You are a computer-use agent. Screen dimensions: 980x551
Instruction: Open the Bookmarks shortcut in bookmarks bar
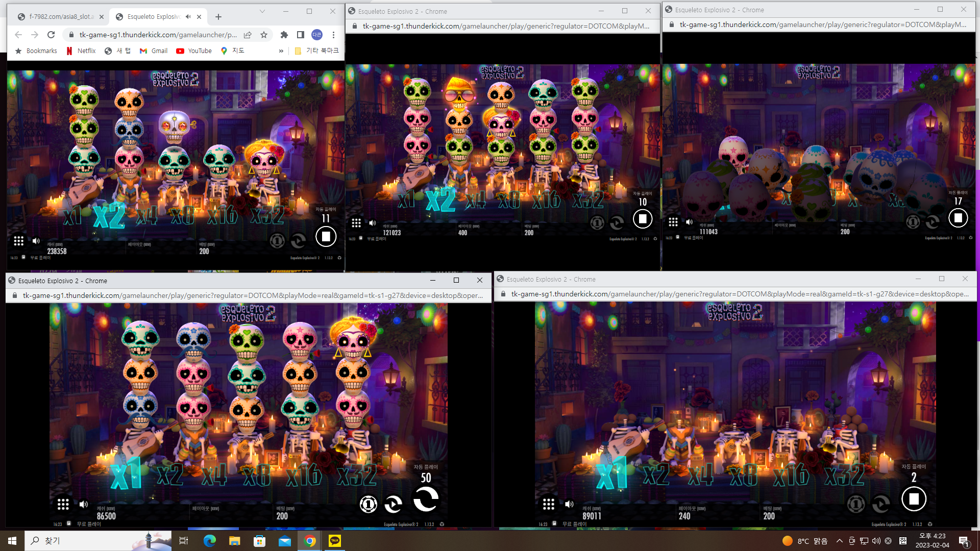point(36,51)
